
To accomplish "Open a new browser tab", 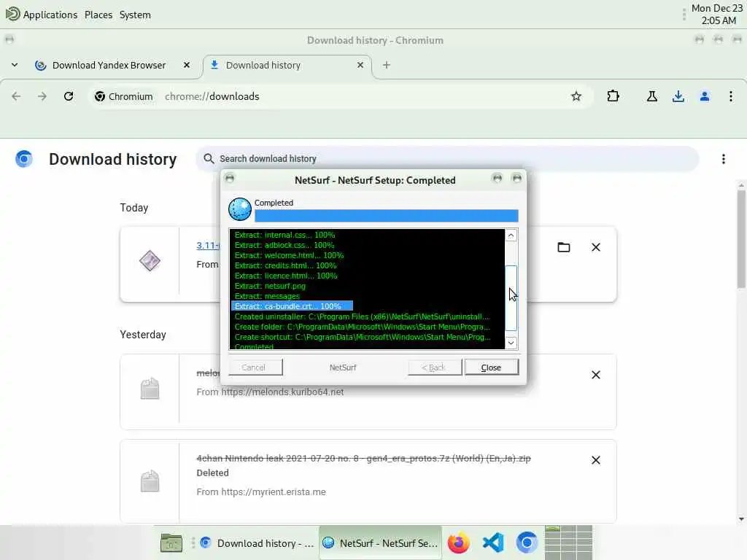I will (387, 65).
